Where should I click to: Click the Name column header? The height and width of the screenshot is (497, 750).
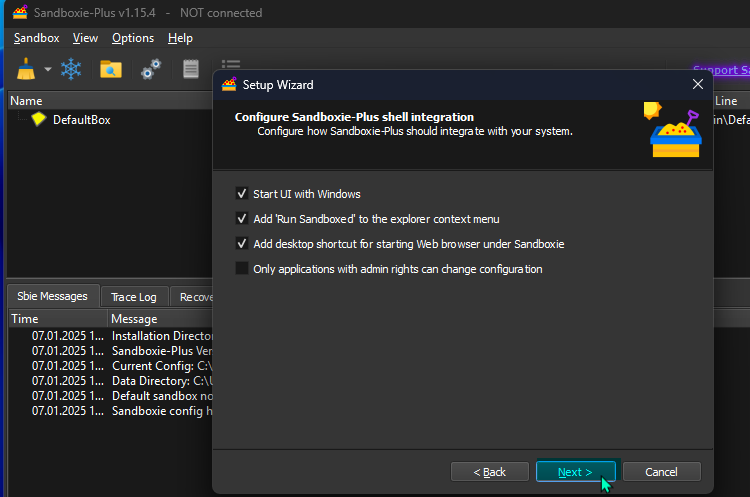point(110,101)
